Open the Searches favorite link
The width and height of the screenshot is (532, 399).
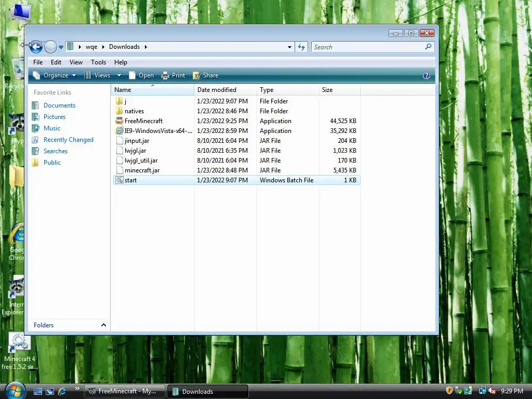[x=55, y=151]
